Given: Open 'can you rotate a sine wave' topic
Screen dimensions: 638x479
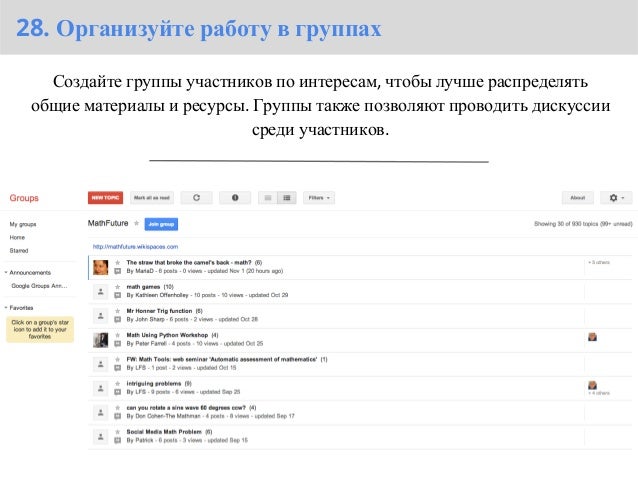Looking at the screenshot, I should (186, 407).
